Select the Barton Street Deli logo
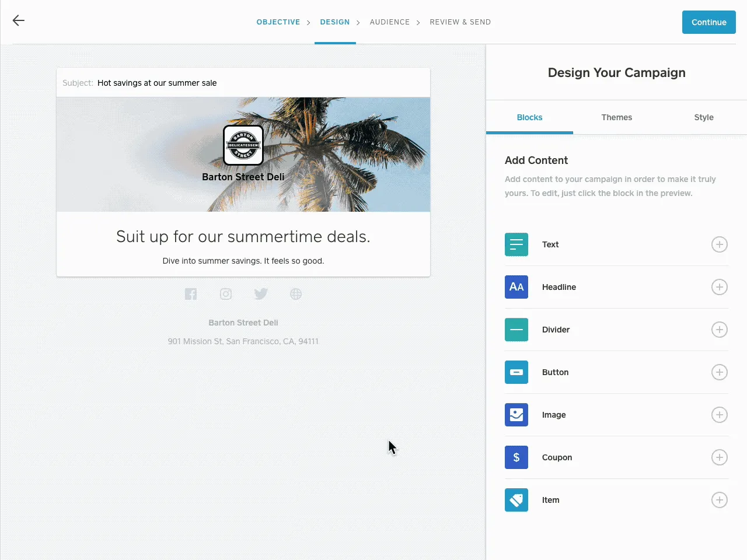Screen dimensions: 747x560 (243, 145)
